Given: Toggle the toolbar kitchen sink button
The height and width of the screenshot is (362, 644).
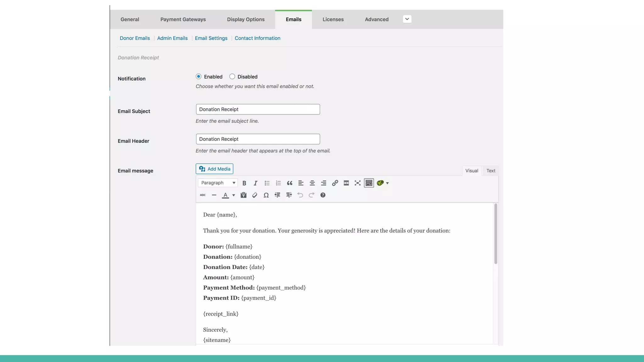Looking at the screenshot, I should (369, 183).
